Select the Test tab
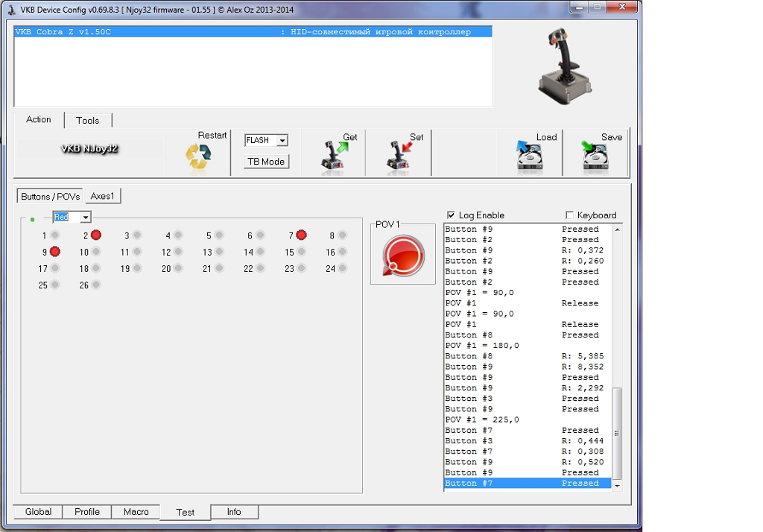763x532 pixels. (186, 512)
